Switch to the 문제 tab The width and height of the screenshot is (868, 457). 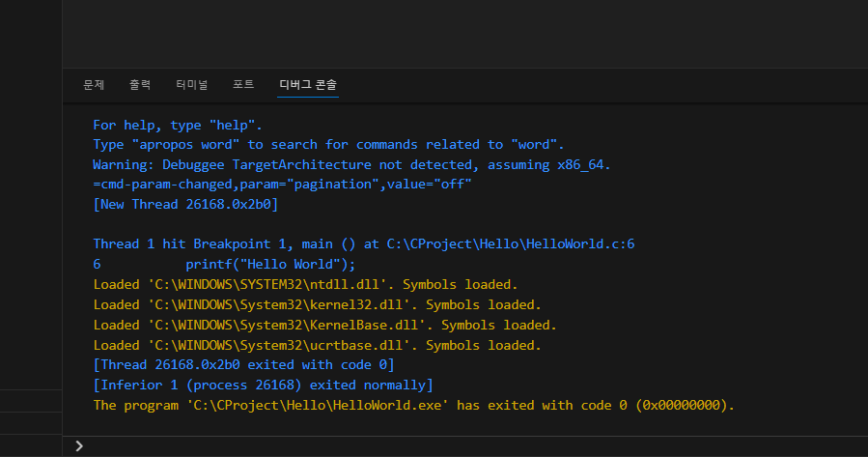(94, 85)
